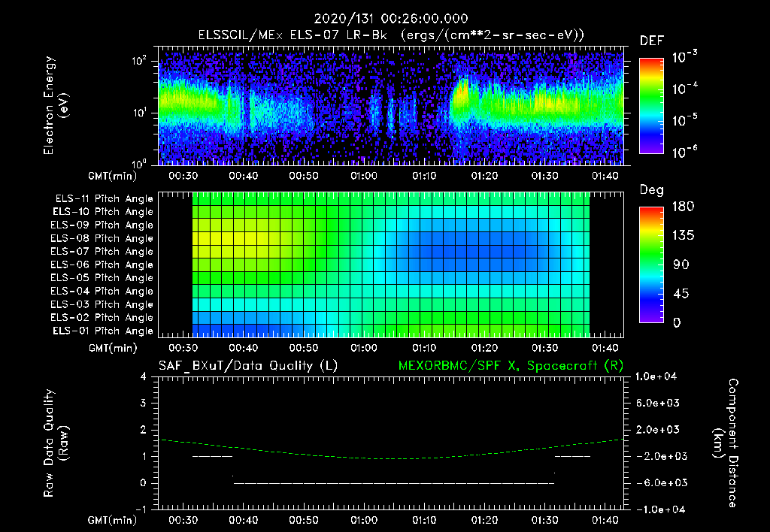Click the GMT(min) label under bottom panel

pos(113,521)
